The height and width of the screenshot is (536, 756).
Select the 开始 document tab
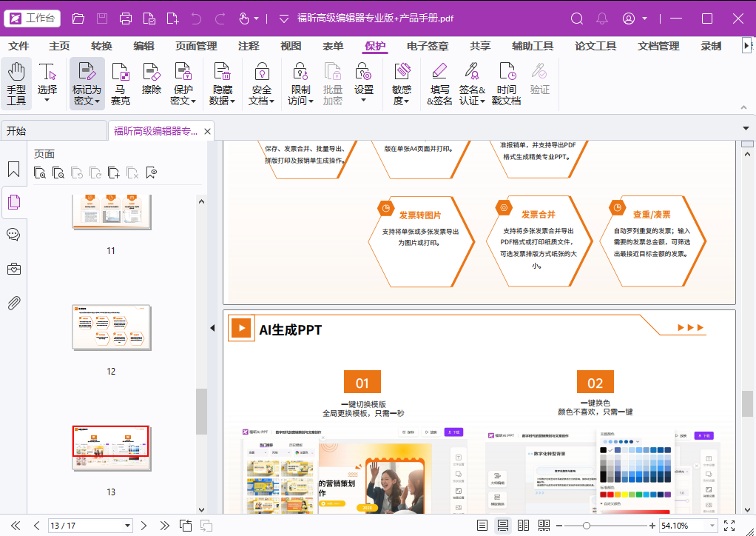53,131
